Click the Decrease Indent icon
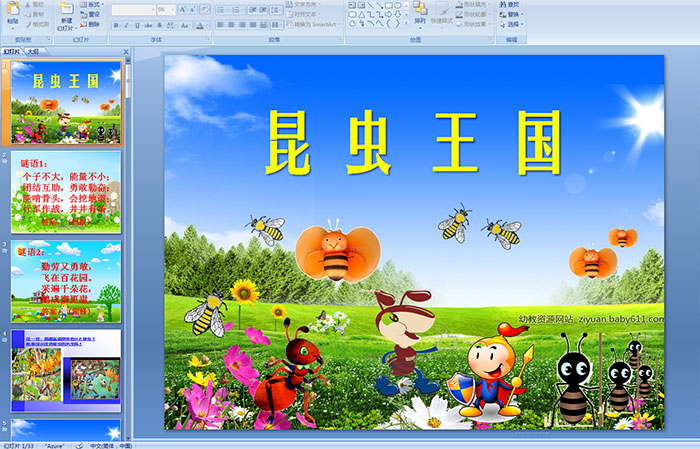 pyautogui.click(x=253, y=10)
